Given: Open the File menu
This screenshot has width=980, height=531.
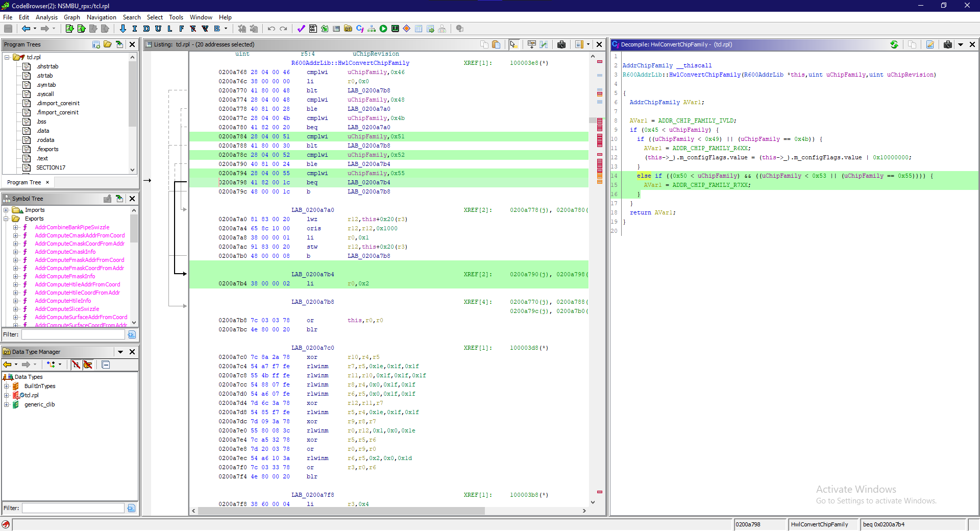Looking at the screenshot, I should [x=8, y=17].
